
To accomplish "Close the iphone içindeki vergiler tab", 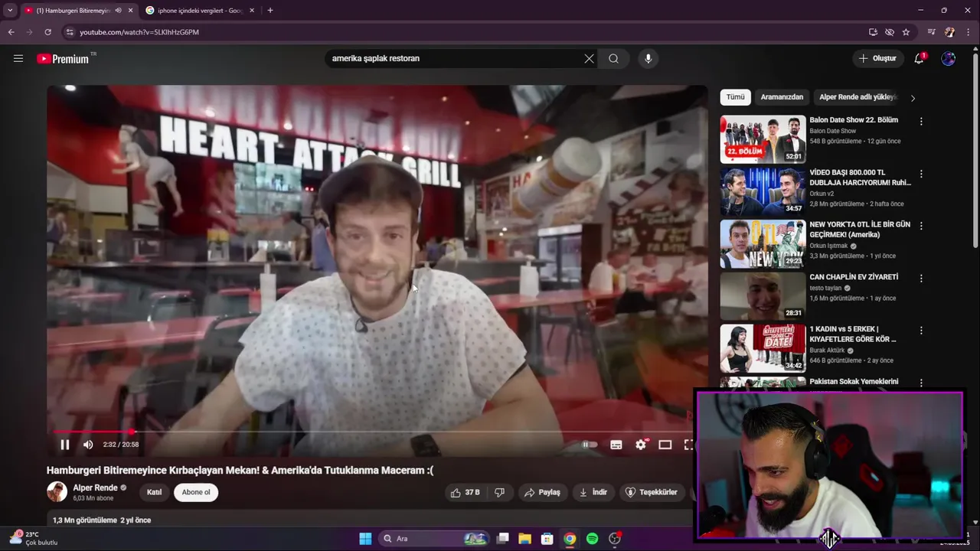I will point(253,11).
